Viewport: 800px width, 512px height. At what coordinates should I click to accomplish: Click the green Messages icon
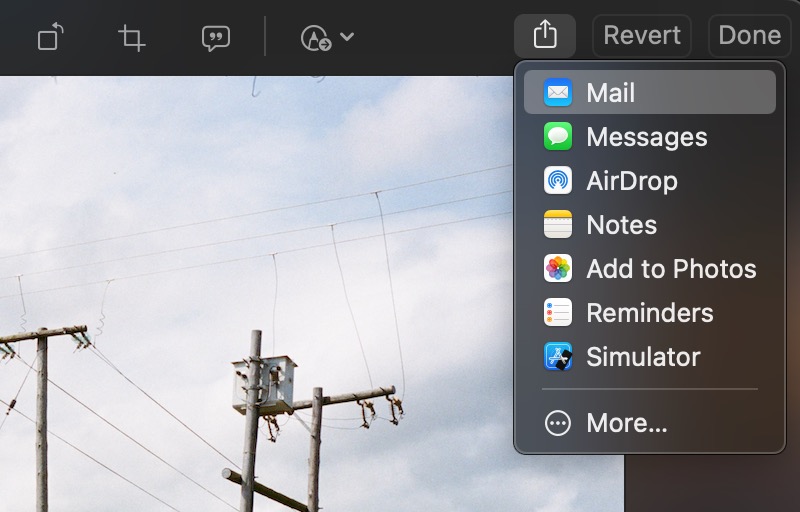pyautogui.click(x=558, y=137)
